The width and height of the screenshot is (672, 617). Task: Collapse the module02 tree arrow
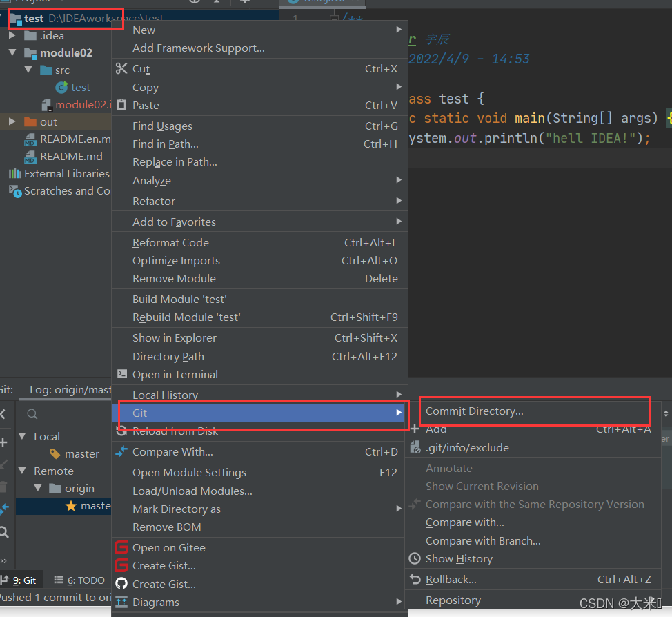coord(12,52)
